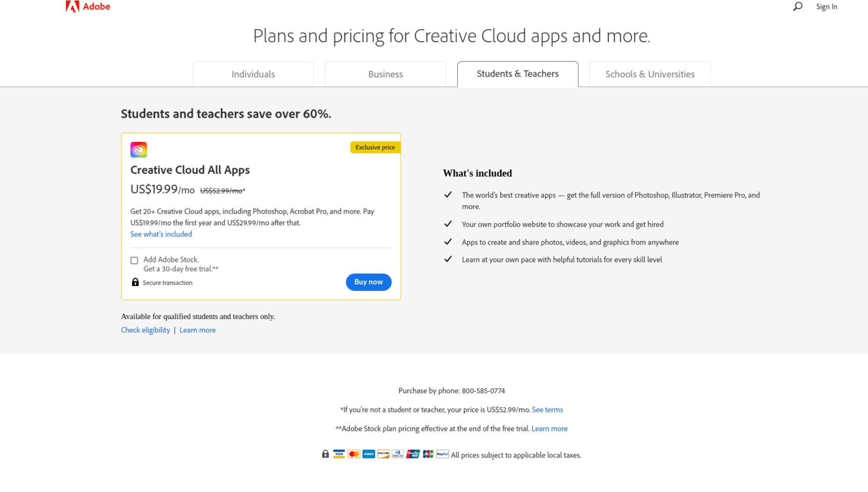Click the Mastercard payment icon

354,454
